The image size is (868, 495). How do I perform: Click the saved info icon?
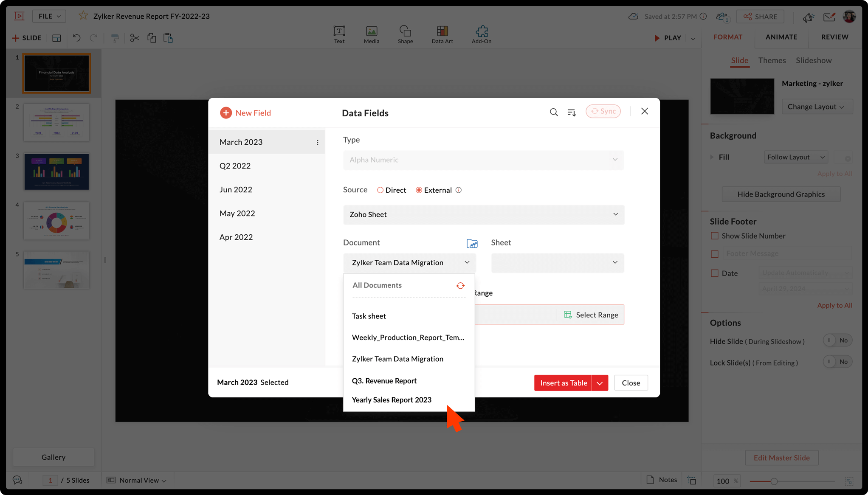(703, 16)
